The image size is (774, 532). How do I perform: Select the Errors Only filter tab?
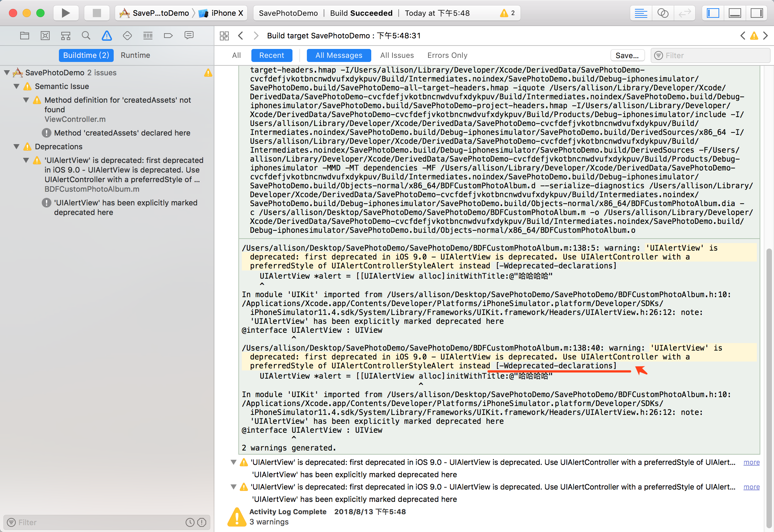(x=447, y=55)
